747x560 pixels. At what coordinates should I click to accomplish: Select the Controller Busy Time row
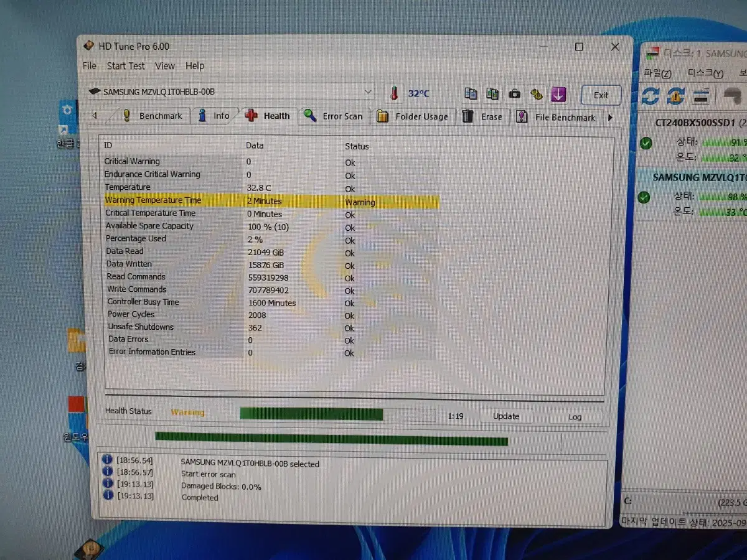tap(271, 302)
